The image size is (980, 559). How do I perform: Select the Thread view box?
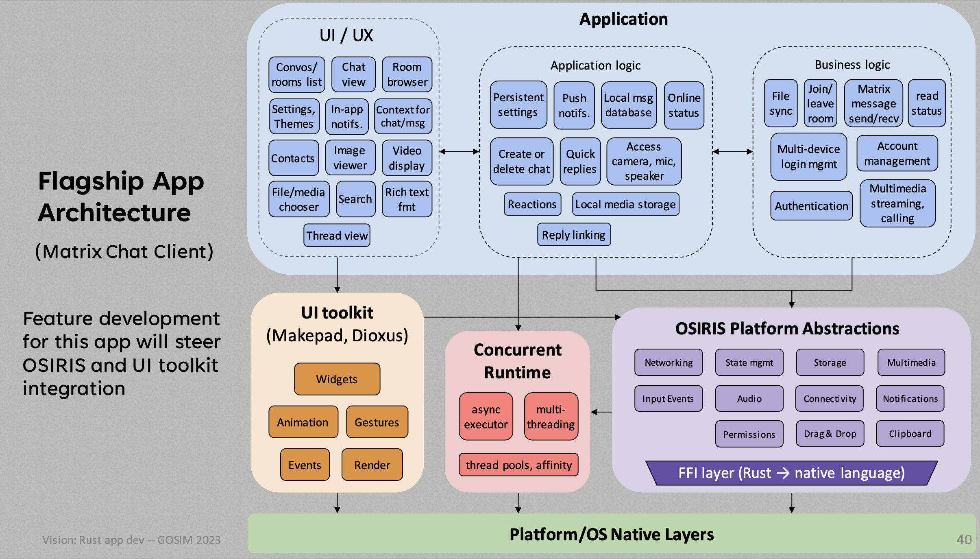click(337, 235)
